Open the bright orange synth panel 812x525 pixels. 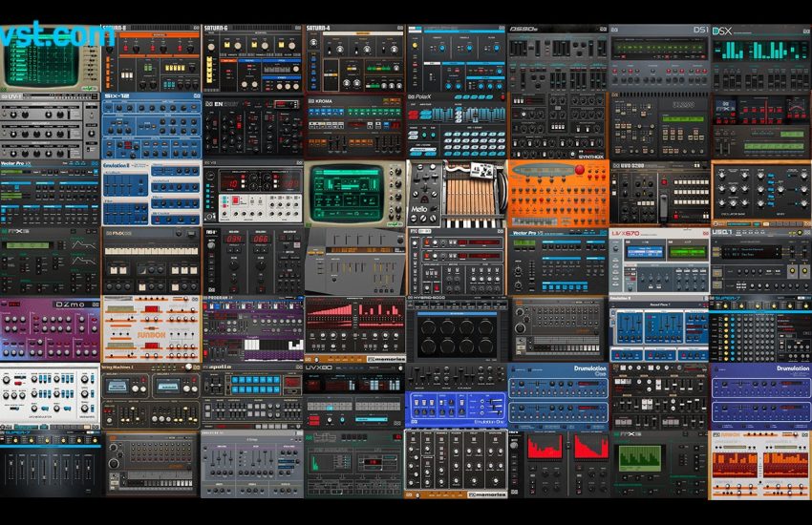click(x=558, y=194)
